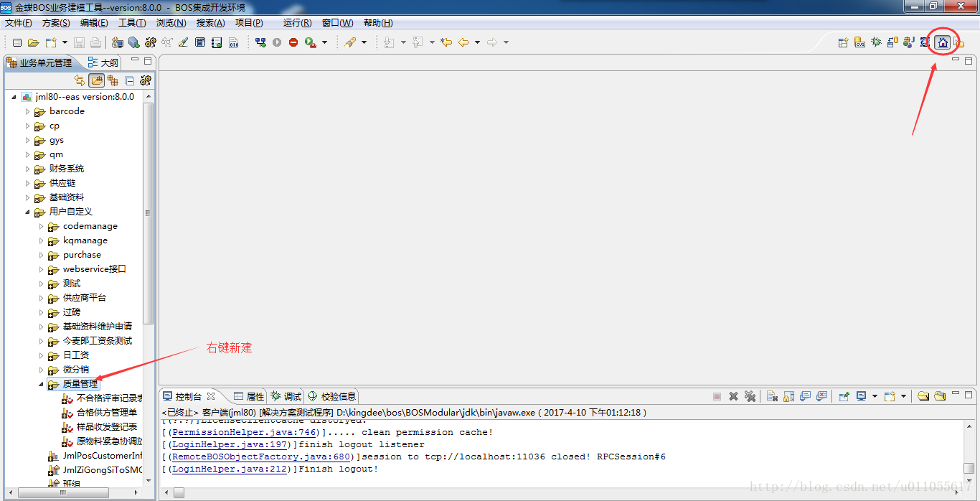Open the 运行(R) menu
980x501 pixels.
click(297, 23)
